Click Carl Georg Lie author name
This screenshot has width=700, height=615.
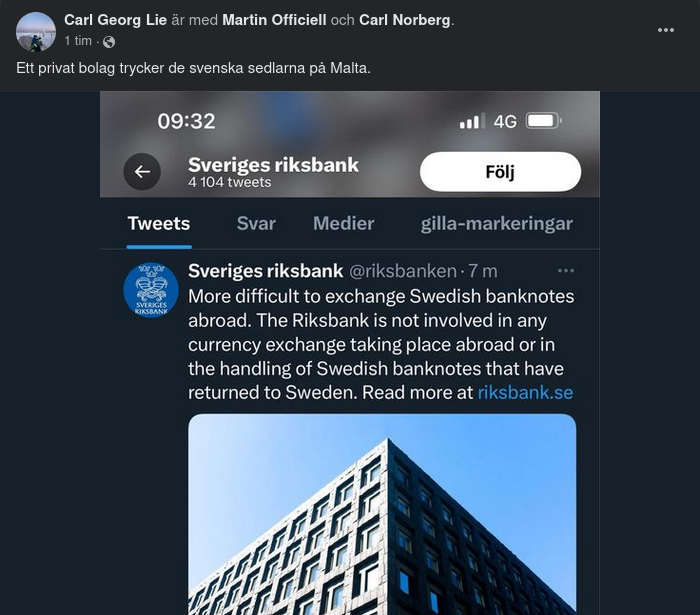pos(116,20)
